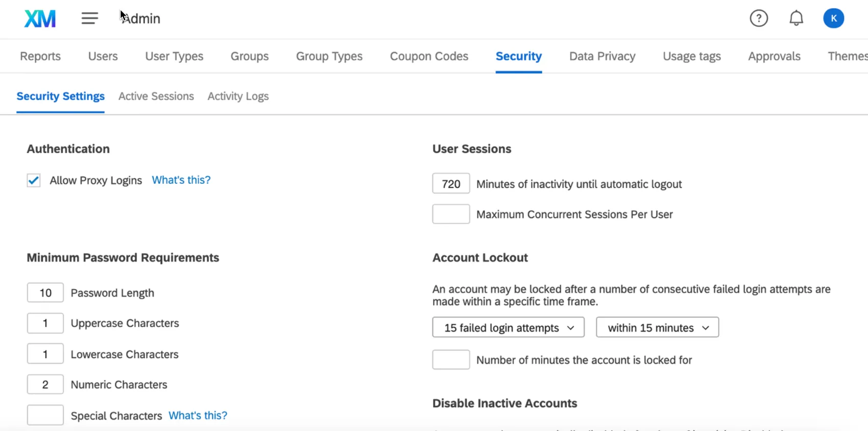Open the hamburger navigation menu
The image size is (868, 431).
(89, 18)
